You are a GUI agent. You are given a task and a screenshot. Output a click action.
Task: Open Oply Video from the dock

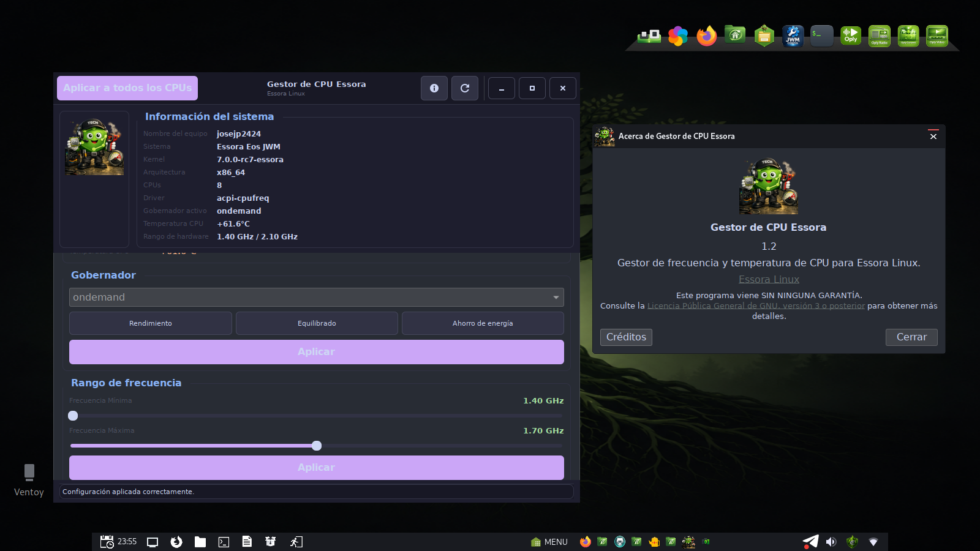pos(937,36)
